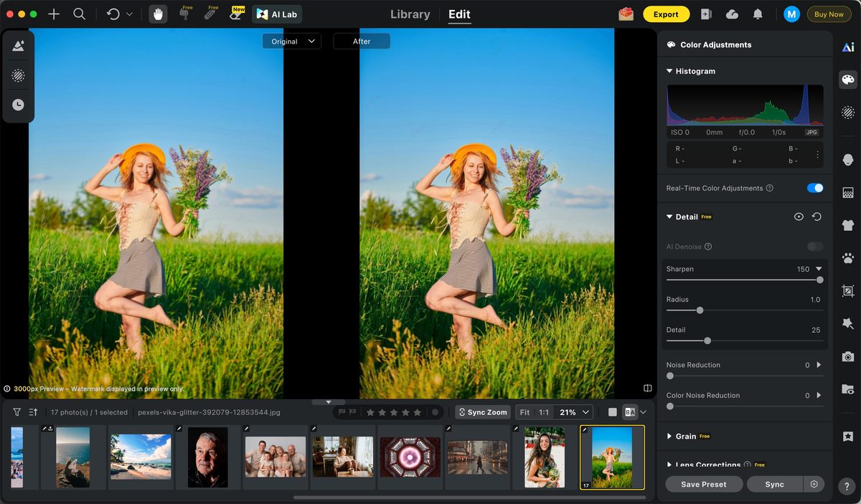
Task: Switch to the Library tab
Action: (410, 14)
